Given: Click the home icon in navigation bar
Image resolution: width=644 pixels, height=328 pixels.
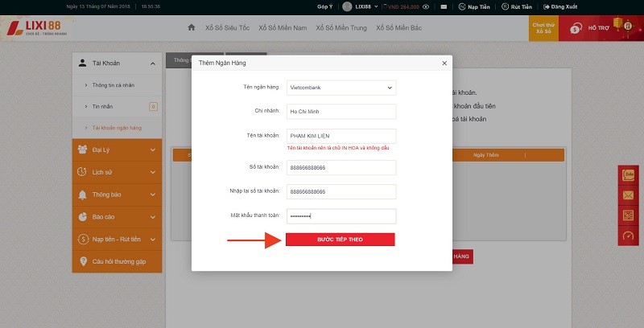Looking at the screenshot, I should tap(192, 27).
